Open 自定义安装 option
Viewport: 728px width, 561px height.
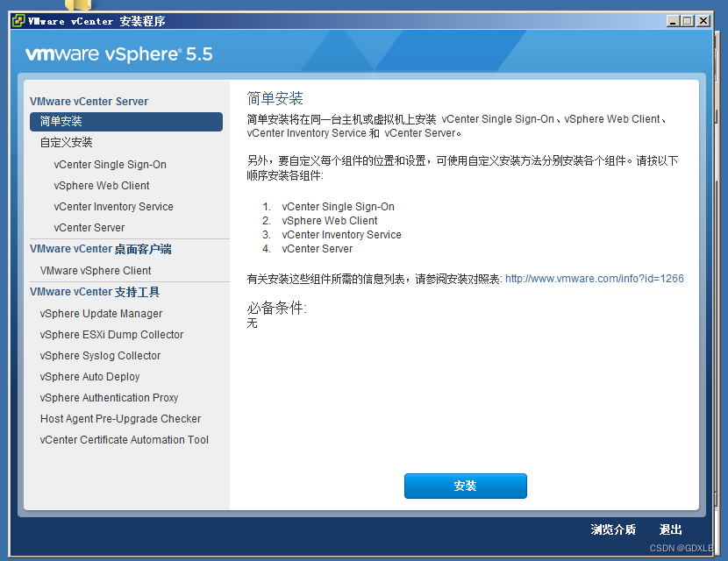66,143
